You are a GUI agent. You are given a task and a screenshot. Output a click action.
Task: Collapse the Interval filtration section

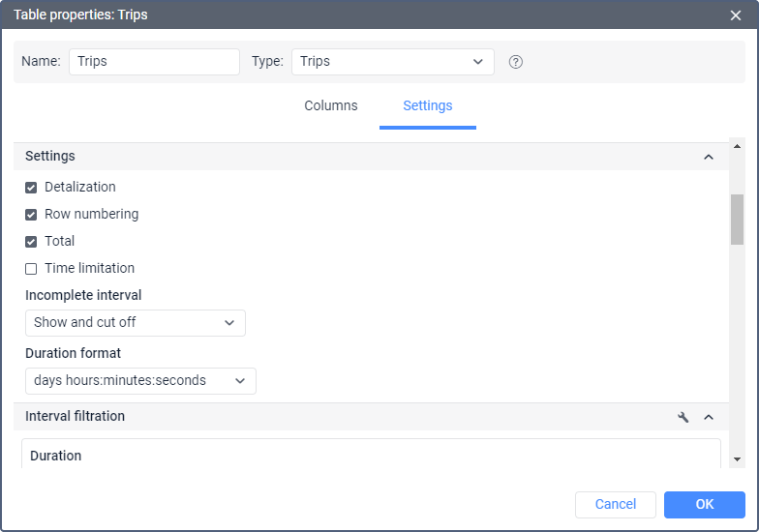tap(709, 417)
